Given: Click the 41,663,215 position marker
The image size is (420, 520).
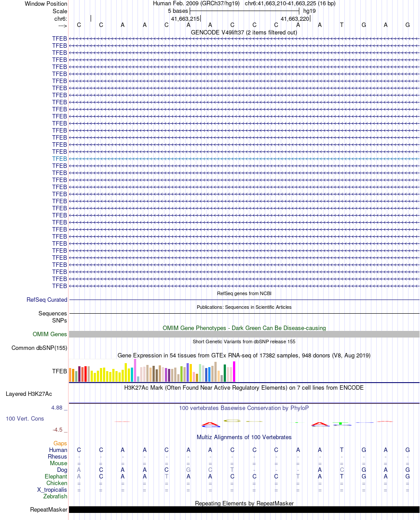Looking at the screenshot, I should click(185, 19).
